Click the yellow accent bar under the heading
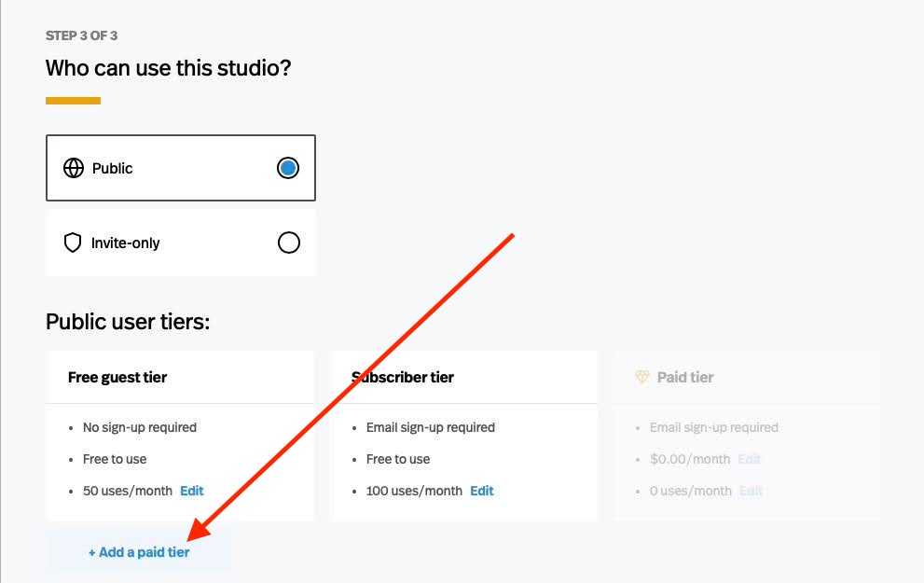This screenshot has width=924, height=583. click(x=73, y=101)
